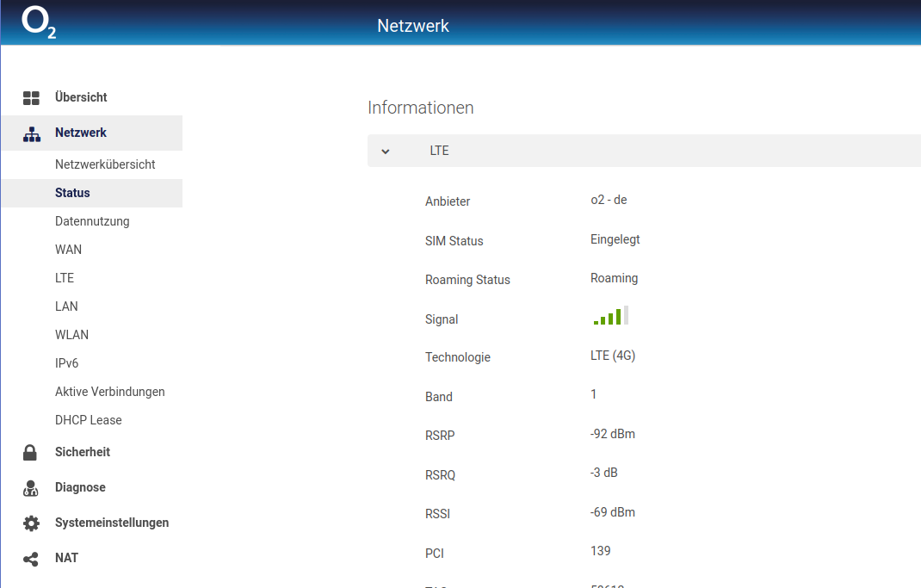Select the IPv6 submenu item

pos(66,363)
